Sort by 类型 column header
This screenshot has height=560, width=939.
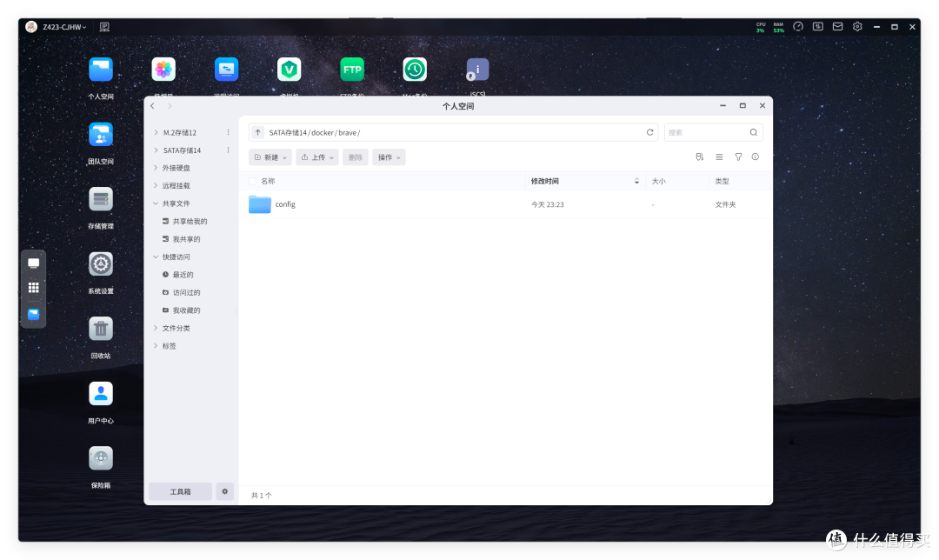click(722, 181)
